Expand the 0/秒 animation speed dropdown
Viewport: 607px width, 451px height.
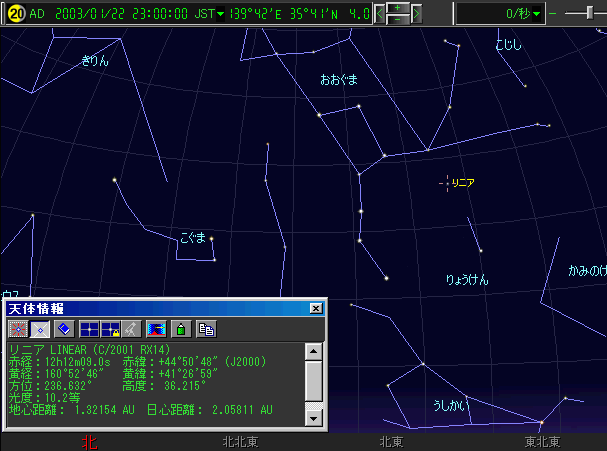pyautogui.click(x=537, y=13)
